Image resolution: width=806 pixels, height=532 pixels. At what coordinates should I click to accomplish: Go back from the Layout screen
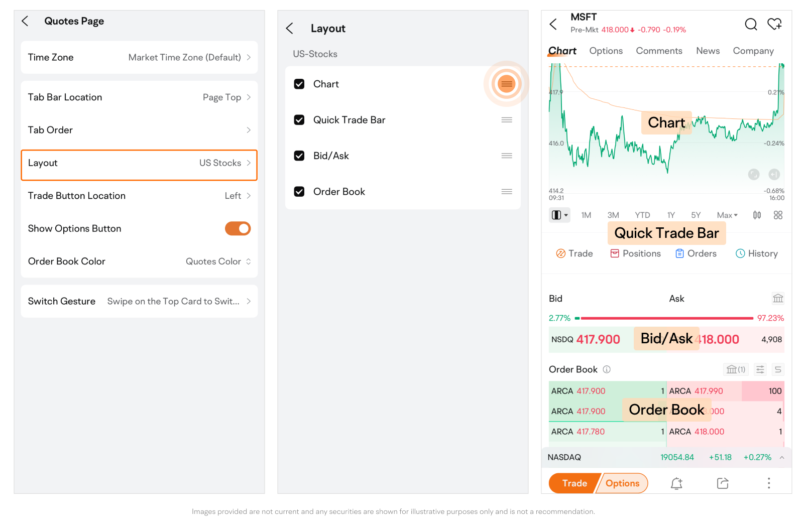click(x=290, y=29)
